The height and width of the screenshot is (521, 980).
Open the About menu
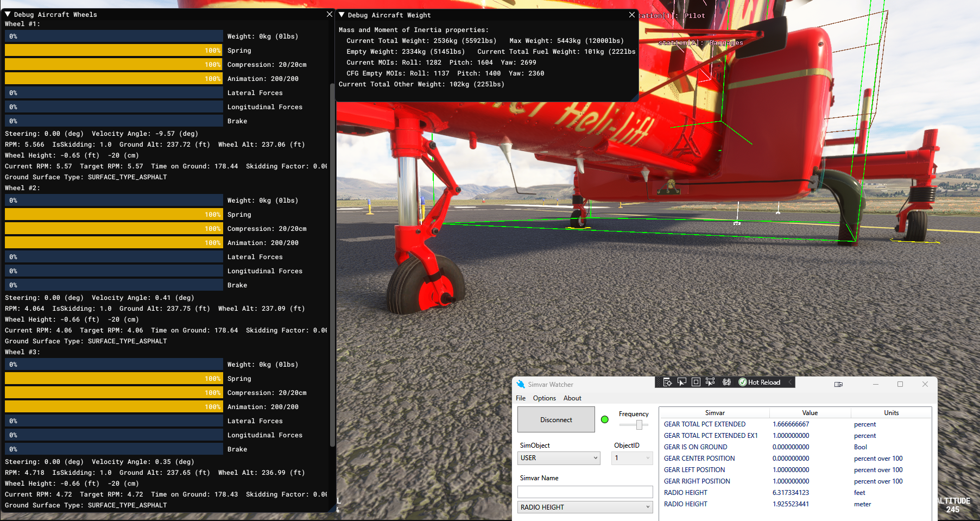pyautogui.click(x=572, y=398)
